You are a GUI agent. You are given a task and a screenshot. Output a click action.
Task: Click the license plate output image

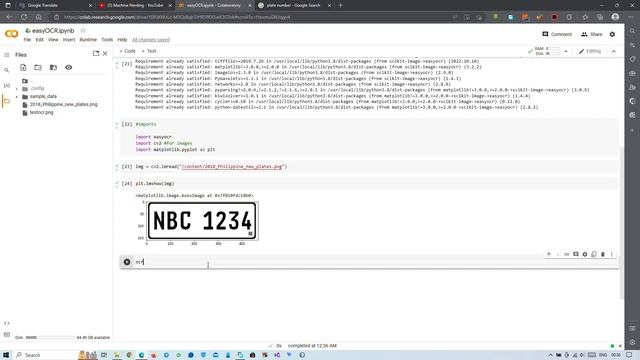(202, 221)
